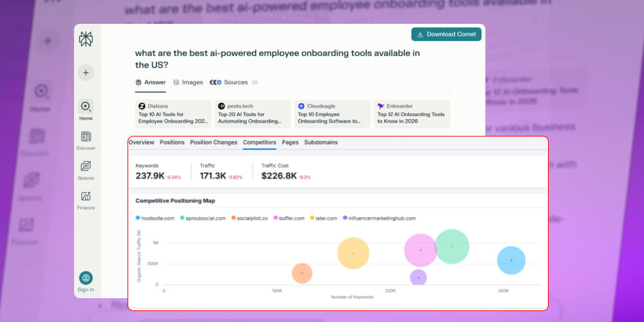Click the Download Comet button
Screen dimensions: 644x322
(446, 34)
